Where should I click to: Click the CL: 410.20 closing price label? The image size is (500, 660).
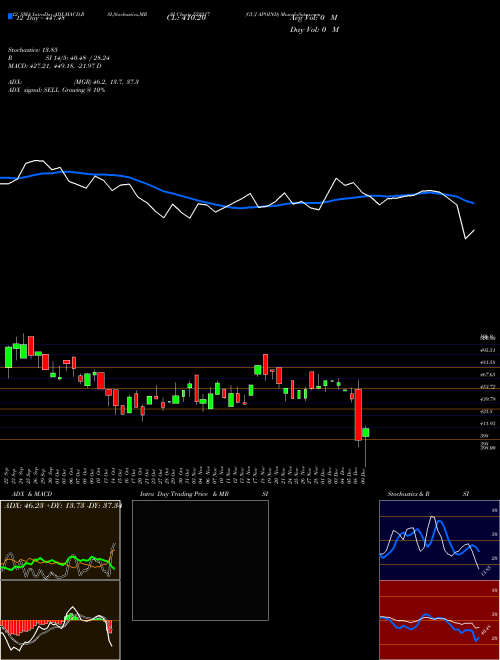(186, 18)
